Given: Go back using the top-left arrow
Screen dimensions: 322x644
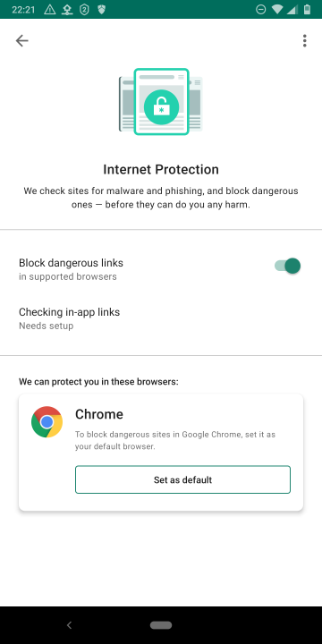Looking at the screenshot, I should tap(21, 40).
